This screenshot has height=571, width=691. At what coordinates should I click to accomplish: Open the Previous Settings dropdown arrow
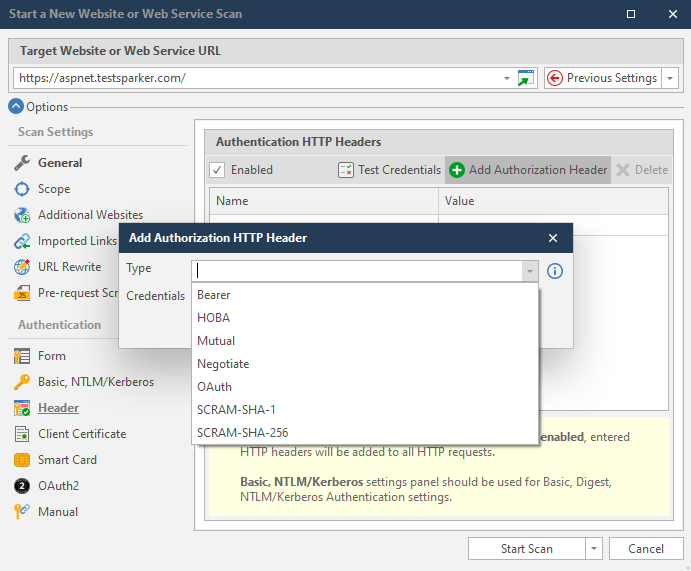pyautogui.click(x=670, y=78)
